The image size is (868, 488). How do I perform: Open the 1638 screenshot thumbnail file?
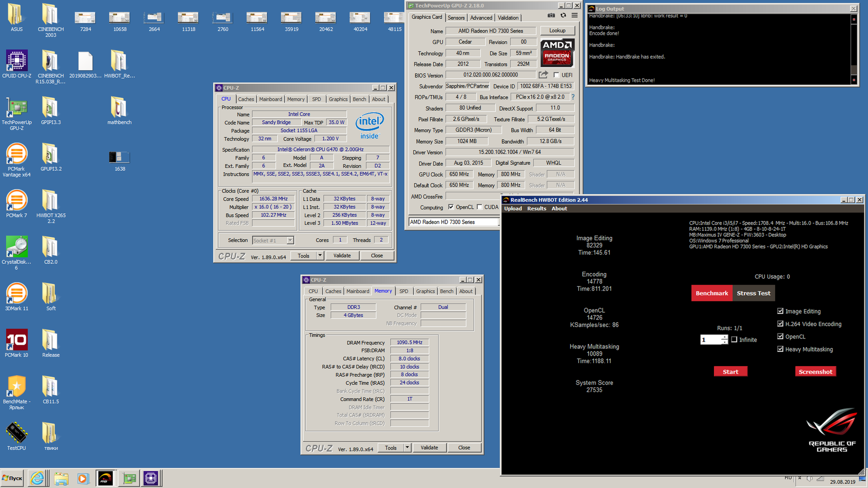coord(119,161)
